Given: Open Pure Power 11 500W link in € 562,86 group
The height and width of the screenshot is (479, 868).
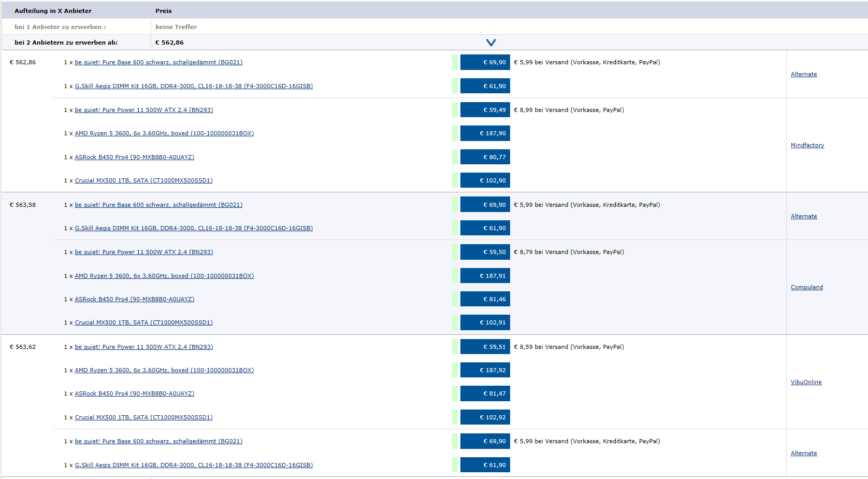Looking at the screenshot, I should tap(144, 110).
